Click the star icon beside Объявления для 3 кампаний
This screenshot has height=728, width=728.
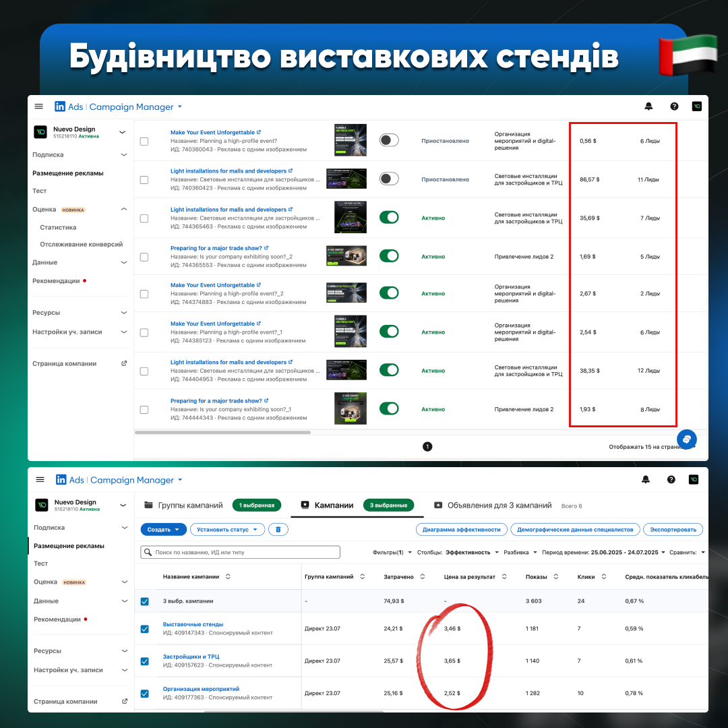(x=438, y=505)
